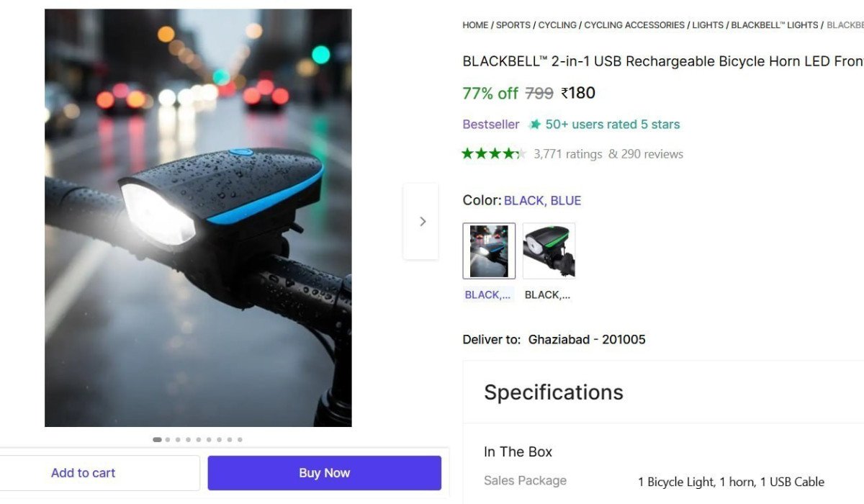Go to LIGHTS in the breadcrumb navigation

coord(708,24)
